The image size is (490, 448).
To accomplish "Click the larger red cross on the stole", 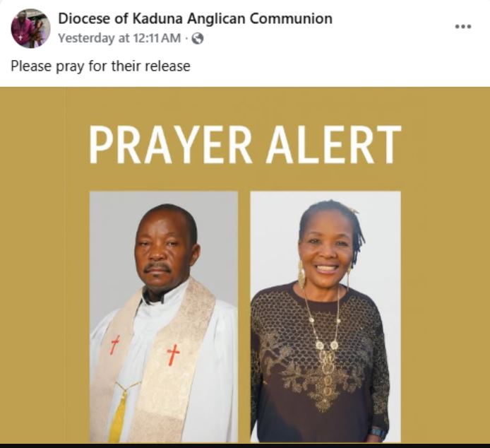I will [x=173, y=355].
